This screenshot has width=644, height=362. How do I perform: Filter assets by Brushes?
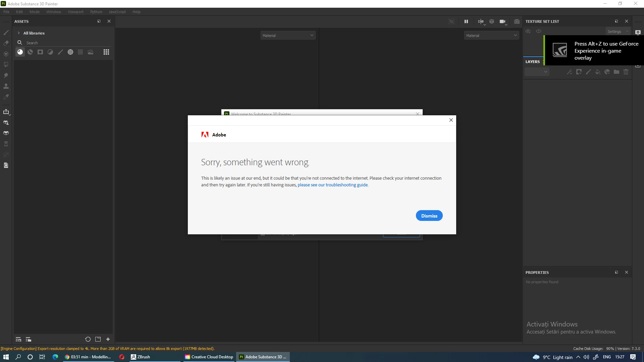pos(60,52)
